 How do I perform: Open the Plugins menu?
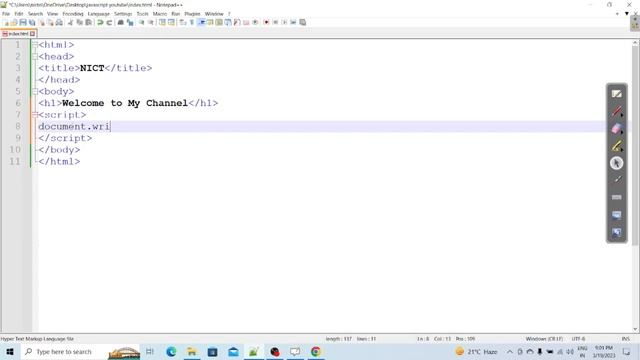192,13
